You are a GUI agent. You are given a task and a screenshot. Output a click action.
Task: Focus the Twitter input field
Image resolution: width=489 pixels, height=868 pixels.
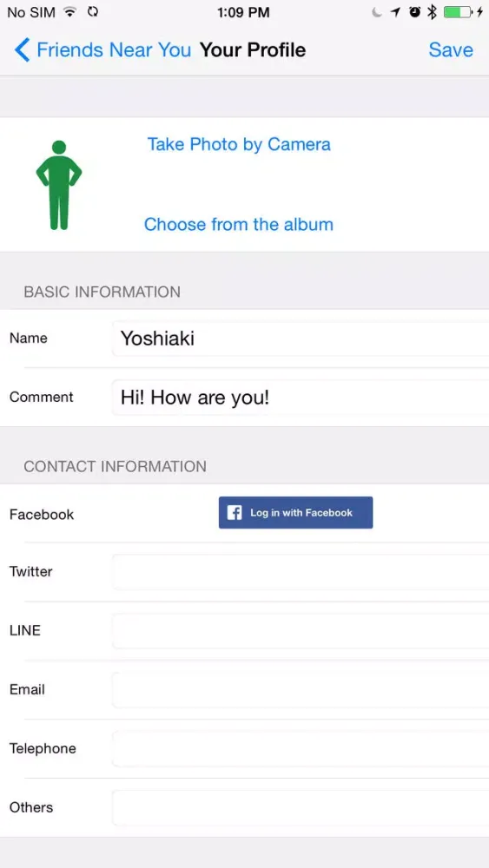pyautogui.click(x=301, y=572)
